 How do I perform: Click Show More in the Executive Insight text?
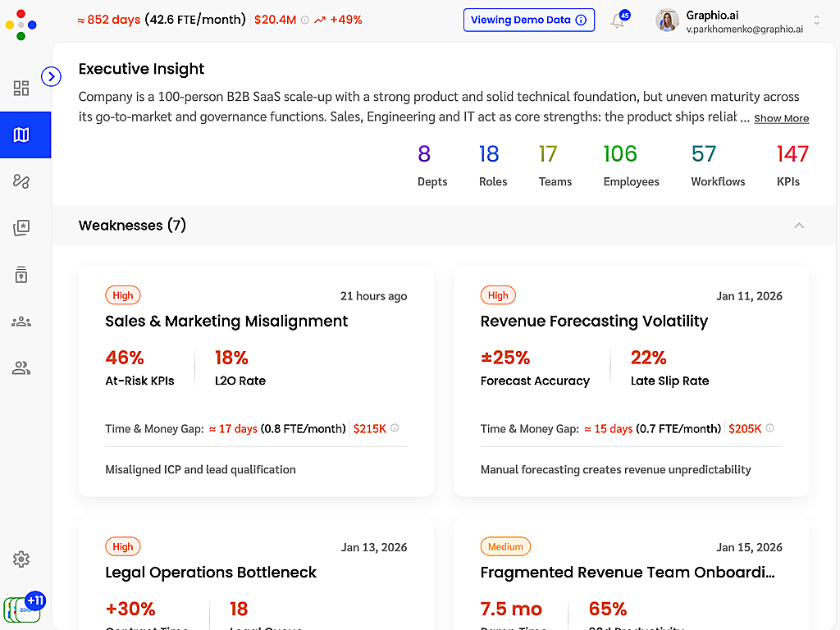point(781,118)
